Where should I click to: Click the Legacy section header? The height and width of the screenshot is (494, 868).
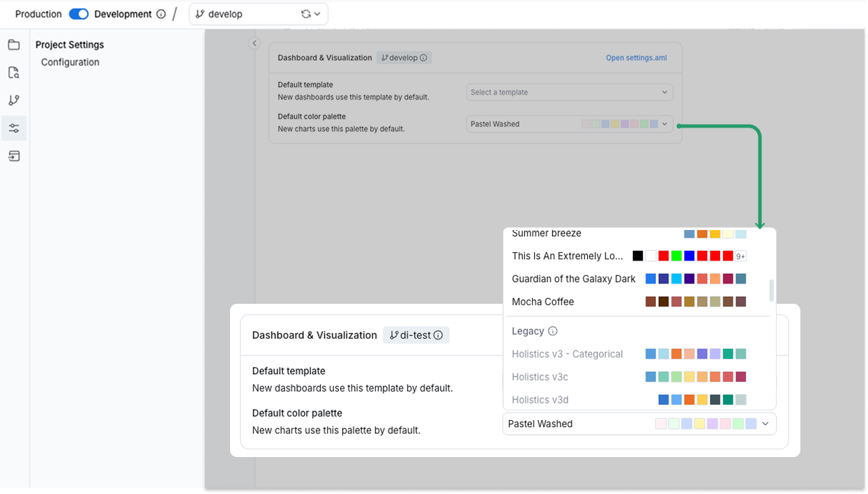(x=528, y=331)
